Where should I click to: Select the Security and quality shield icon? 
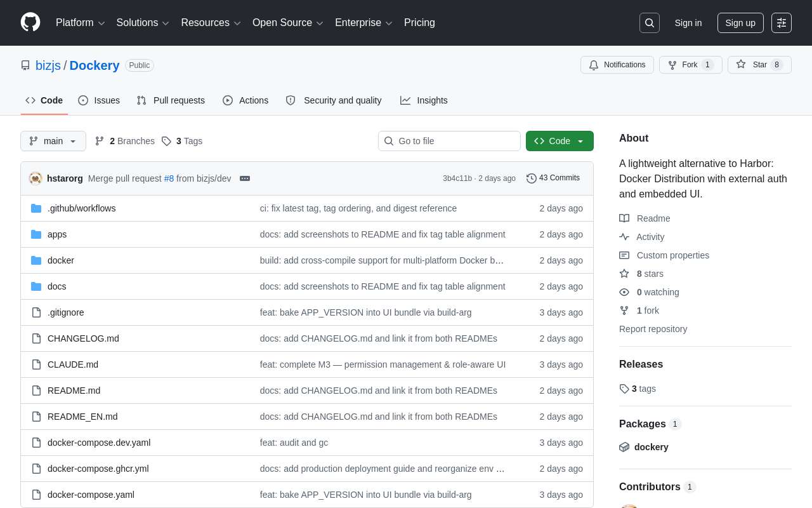pyautogui.click(x=291, y=100)
